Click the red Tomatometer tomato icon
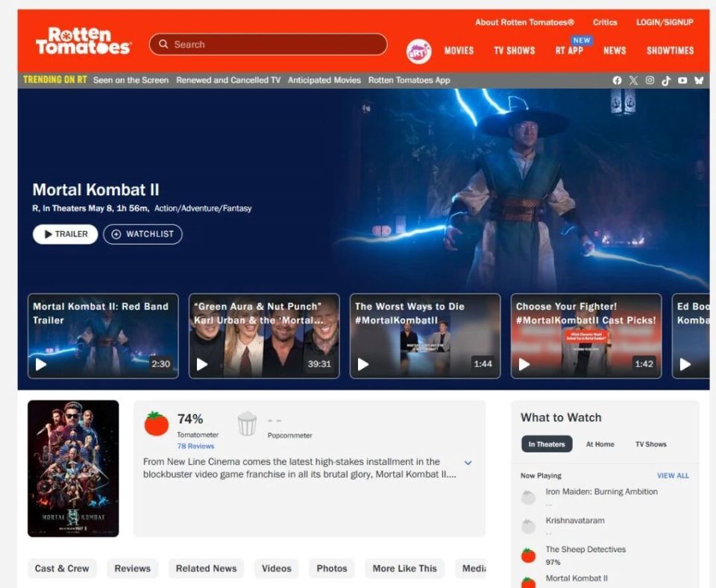 pos(156,423)
